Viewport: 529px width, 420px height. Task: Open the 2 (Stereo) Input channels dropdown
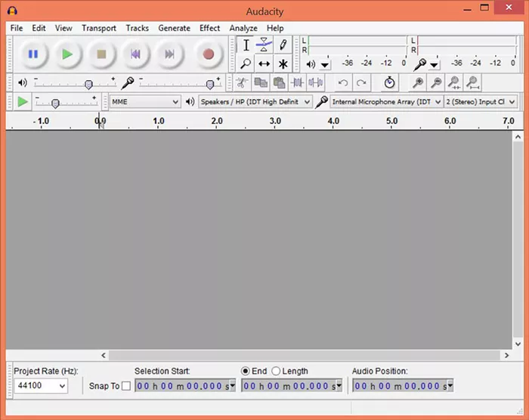[481, 101]
